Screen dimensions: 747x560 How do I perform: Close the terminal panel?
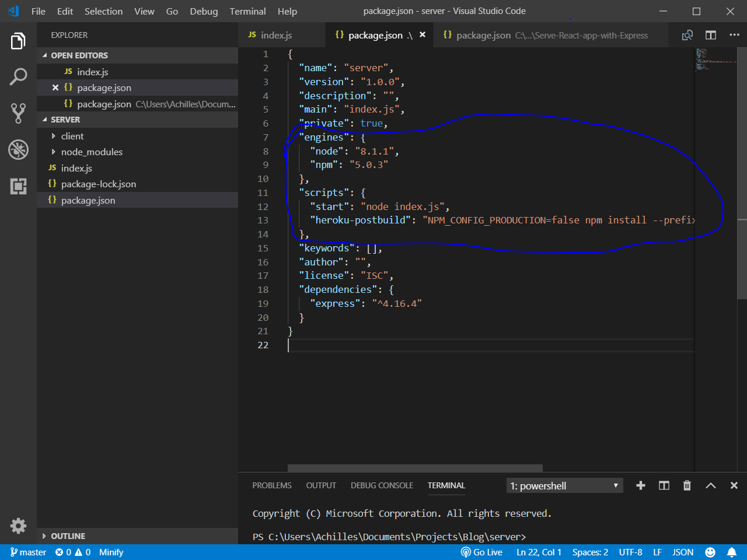(734, 485)
